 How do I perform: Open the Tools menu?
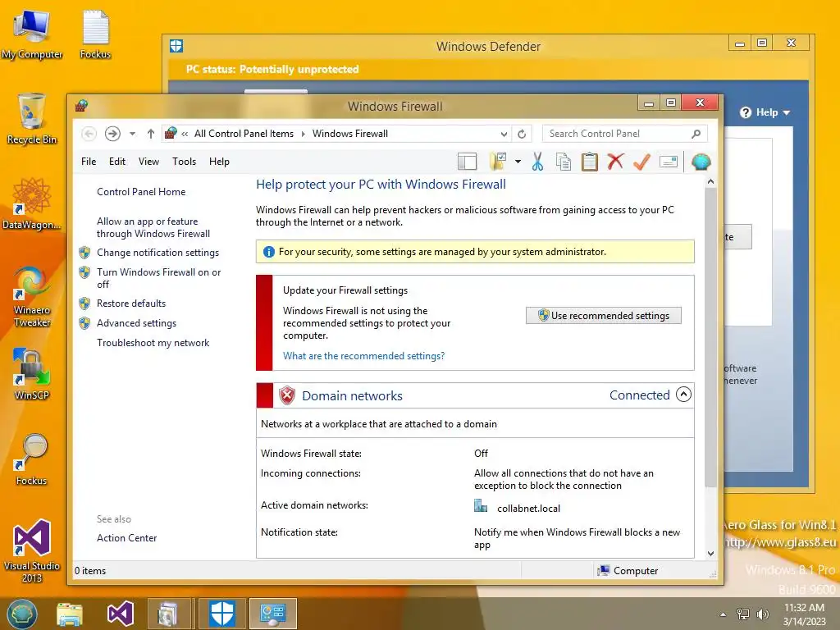pos(184,162)
